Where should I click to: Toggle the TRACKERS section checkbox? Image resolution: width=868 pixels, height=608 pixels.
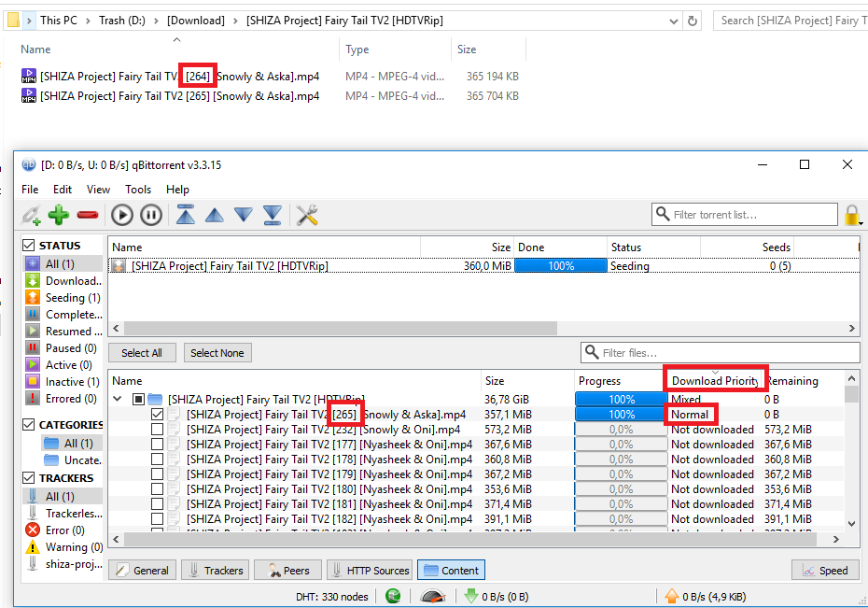[x=29, y=477]
